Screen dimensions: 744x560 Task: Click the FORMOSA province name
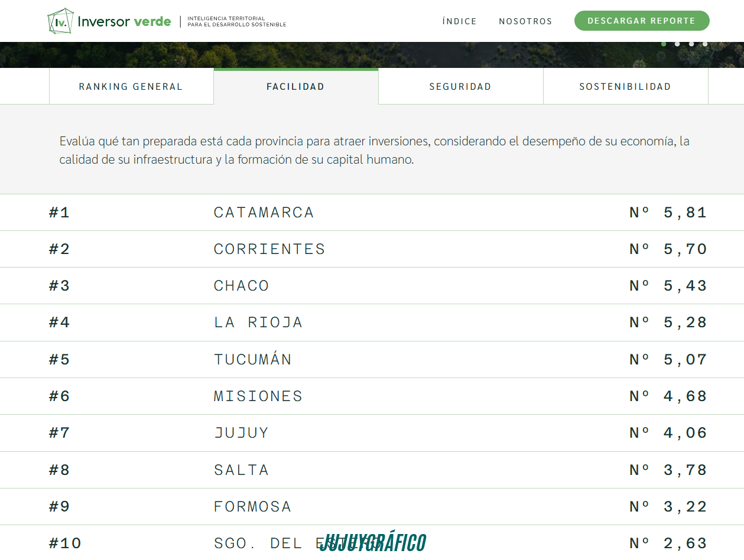click(252, 506)
